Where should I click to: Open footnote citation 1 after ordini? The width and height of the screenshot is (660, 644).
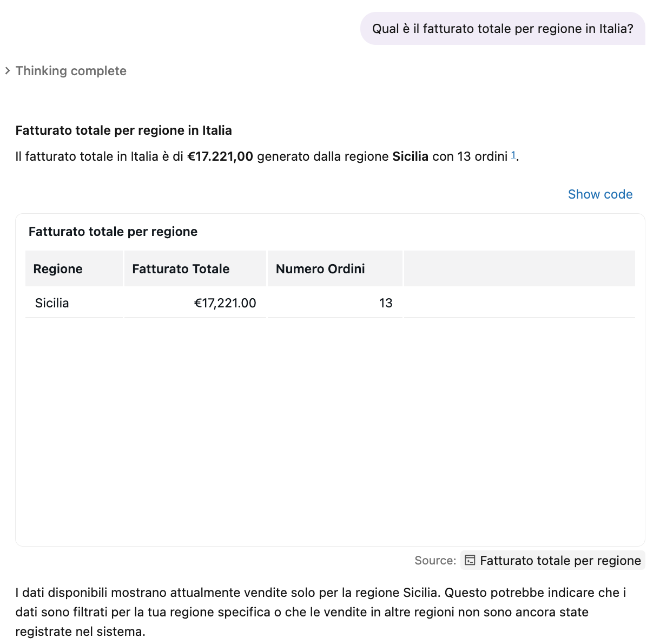[x=513, y=155]
